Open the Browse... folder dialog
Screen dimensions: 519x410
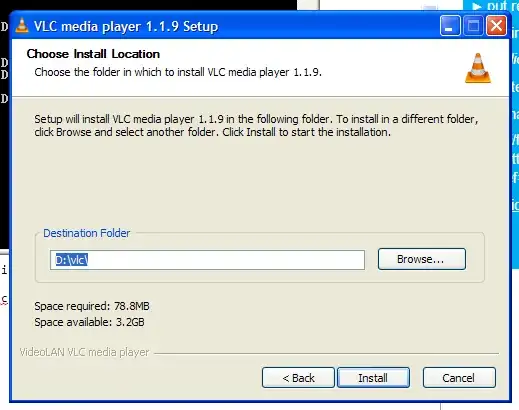pos(422,259)
